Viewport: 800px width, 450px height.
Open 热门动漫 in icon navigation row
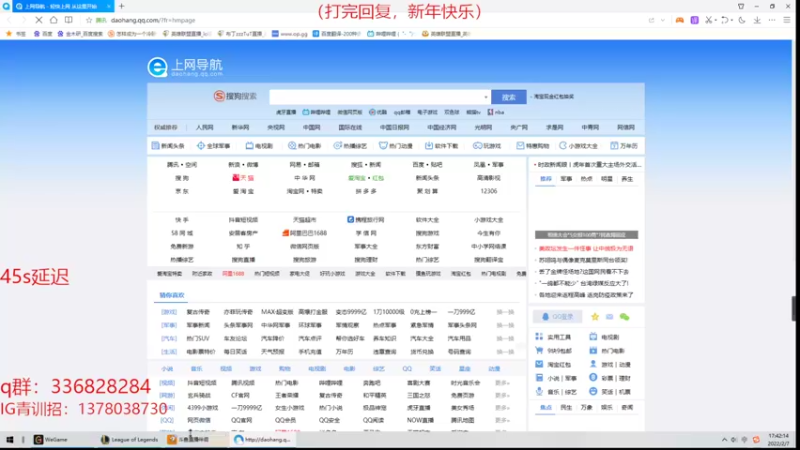pos(396,145)
